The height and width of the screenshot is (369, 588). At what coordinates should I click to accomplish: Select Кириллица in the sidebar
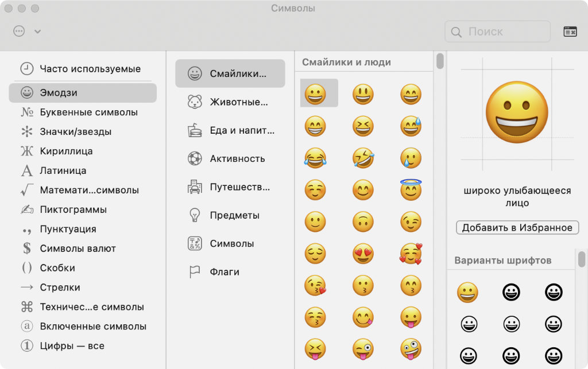(66, 151)
